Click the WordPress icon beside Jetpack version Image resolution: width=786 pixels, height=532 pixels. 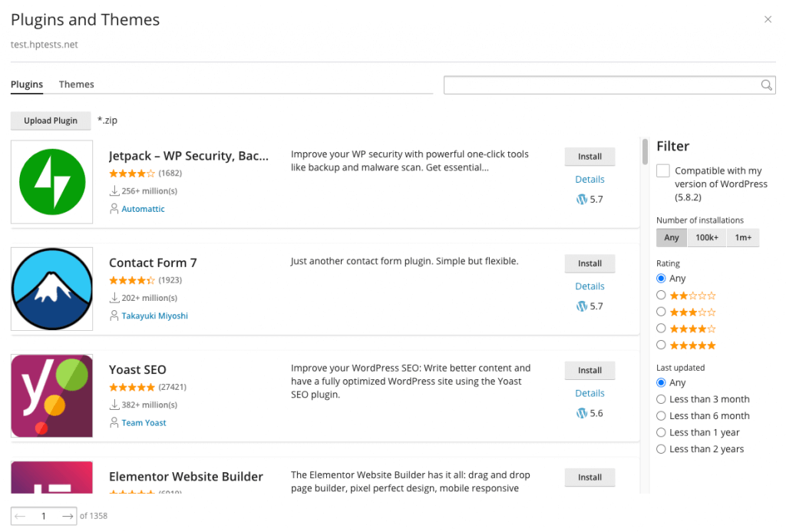pos(581,199)
